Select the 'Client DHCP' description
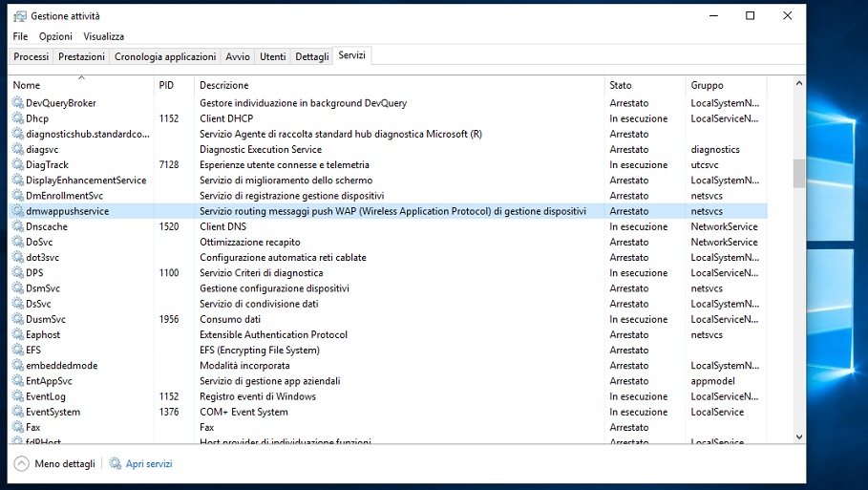Screen dimensions: 868x490 click(x=226, y=118)
